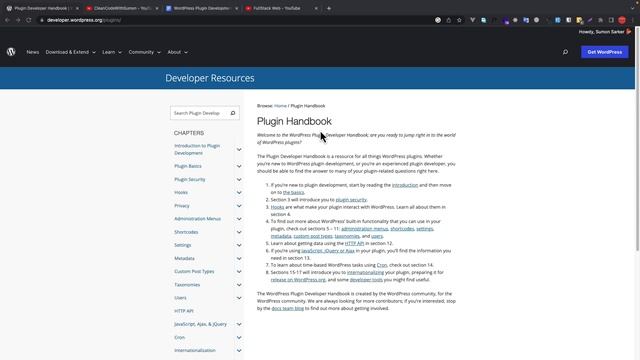Click the Get WordPress button
This screenshot has height=360, width=640.
point(604,52)
